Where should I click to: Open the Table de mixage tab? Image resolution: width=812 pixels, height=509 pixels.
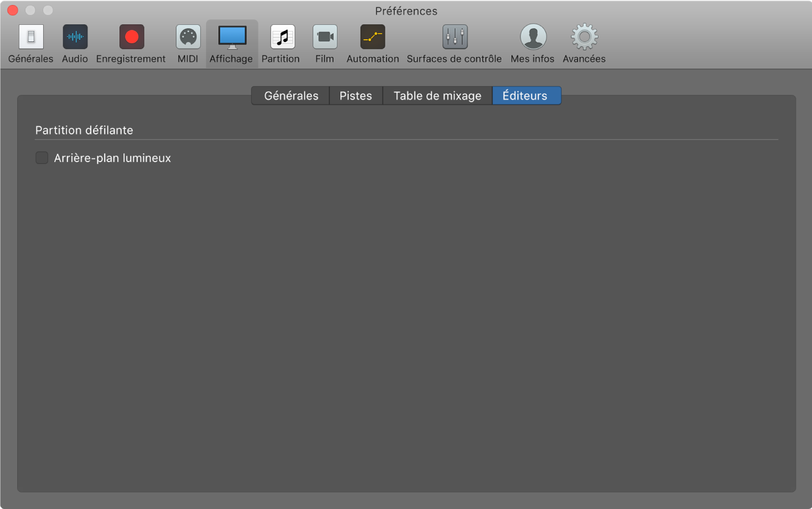coord(437,96)
